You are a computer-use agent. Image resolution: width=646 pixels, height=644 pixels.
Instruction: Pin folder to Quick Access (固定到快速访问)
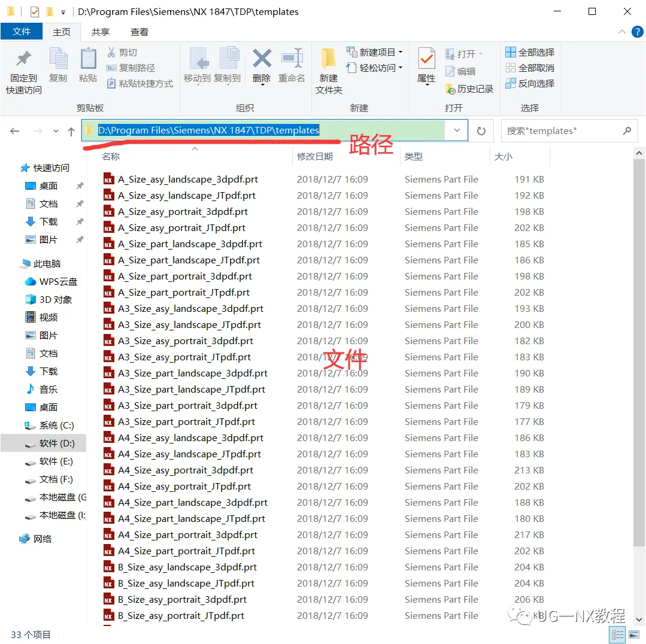[x=23, y=72]
